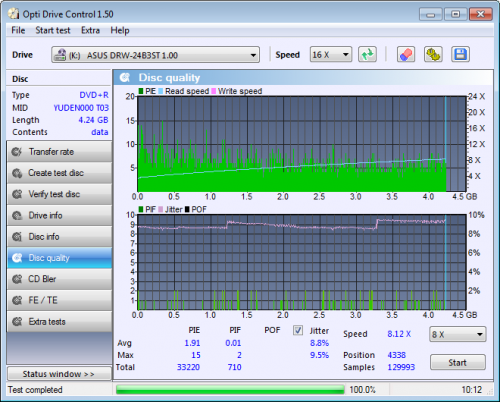
Task: Open the CD Bler test
Action: tap(59, 279)
